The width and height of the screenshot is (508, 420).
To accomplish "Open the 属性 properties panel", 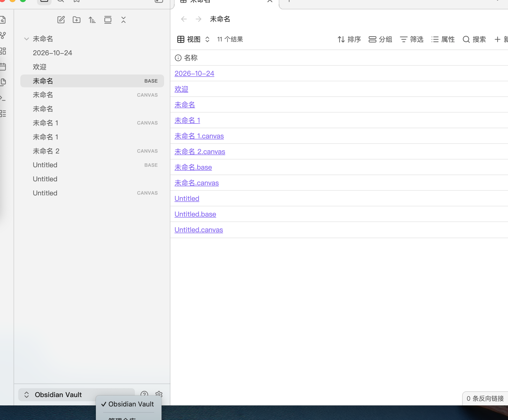I will tap(443, 39).
